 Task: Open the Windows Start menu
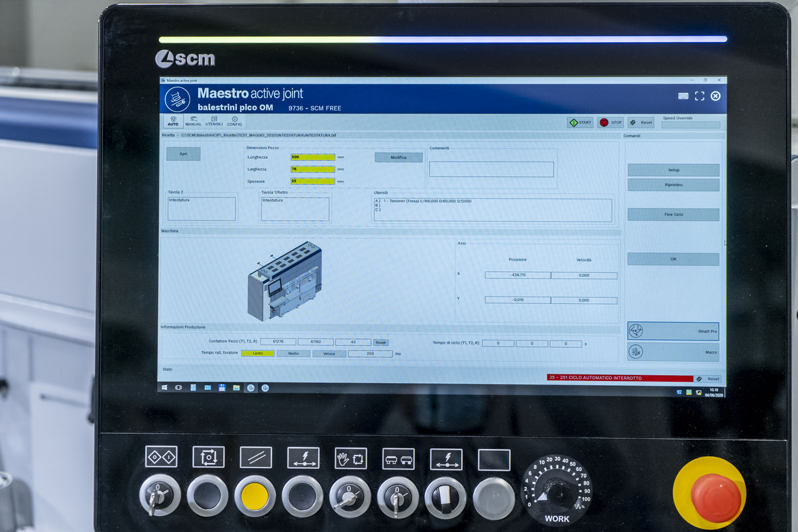[164, 387]
